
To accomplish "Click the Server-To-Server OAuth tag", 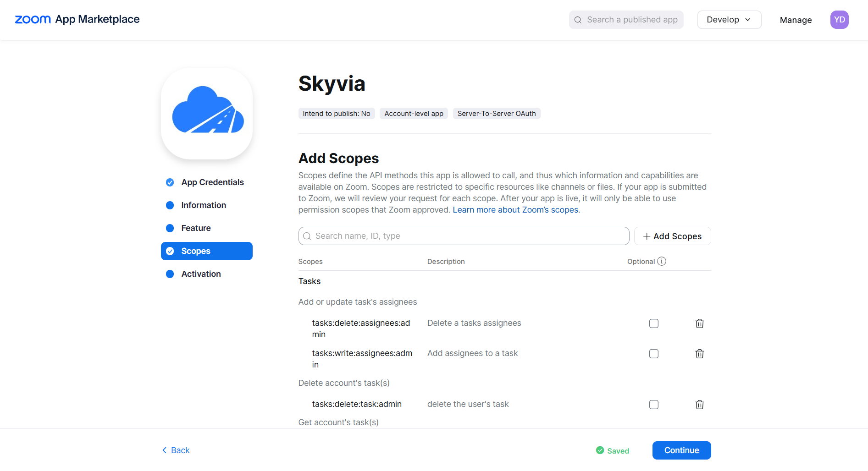I will click(x=497, y=114).
